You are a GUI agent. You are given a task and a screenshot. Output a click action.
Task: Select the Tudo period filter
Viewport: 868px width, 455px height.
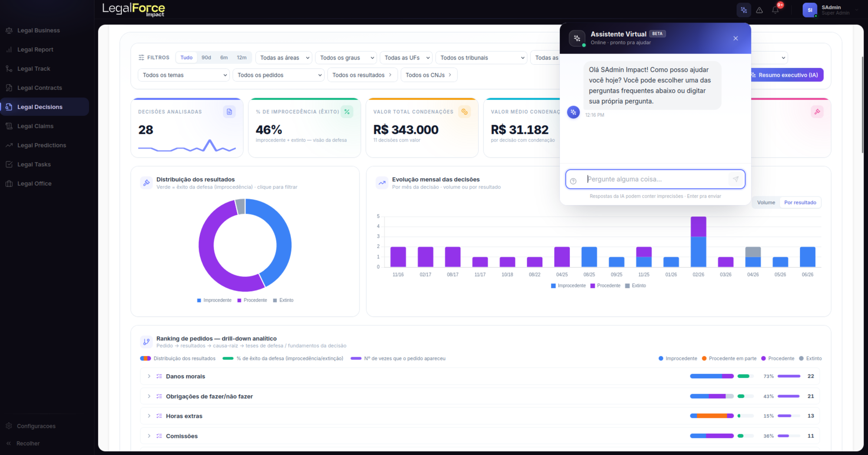pyautogui.click(x=186, y=57)
